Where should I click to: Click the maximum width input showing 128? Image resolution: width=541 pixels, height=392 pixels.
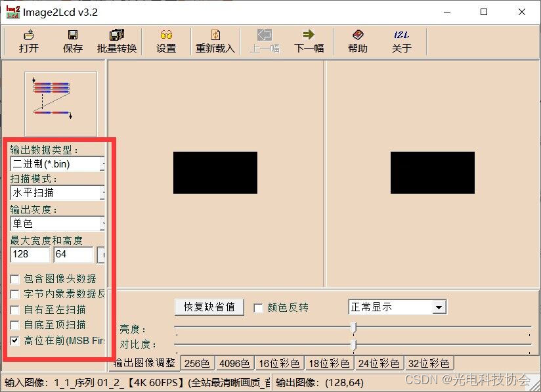30,254
